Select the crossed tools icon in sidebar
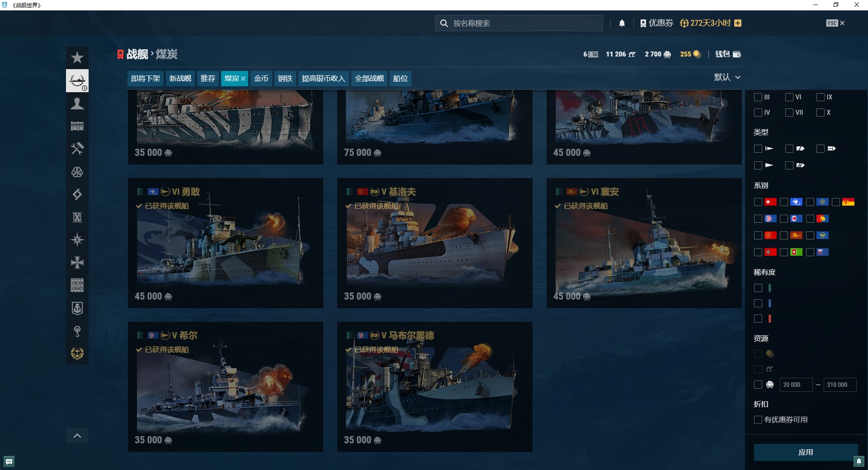868x470 pixels. click(77, 149)
